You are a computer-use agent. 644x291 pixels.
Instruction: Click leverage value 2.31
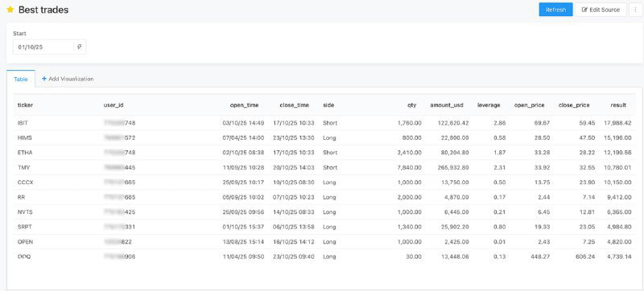(x=500, y=167)
